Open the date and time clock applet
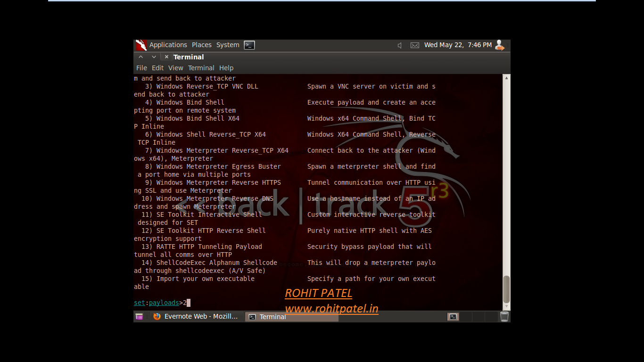 [458, 45]
